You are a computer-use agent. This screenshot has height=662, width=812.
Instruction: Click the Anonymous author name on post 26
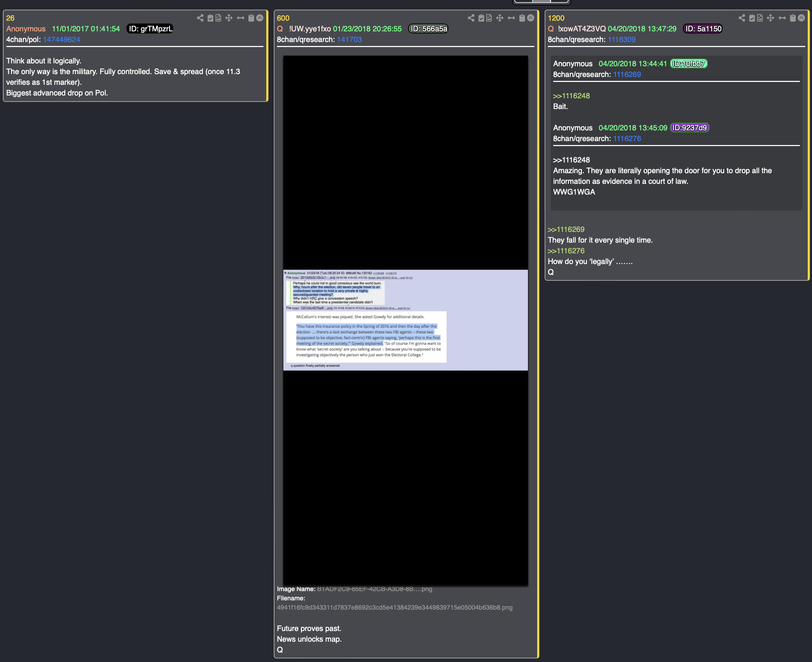(x=26, y=29)
